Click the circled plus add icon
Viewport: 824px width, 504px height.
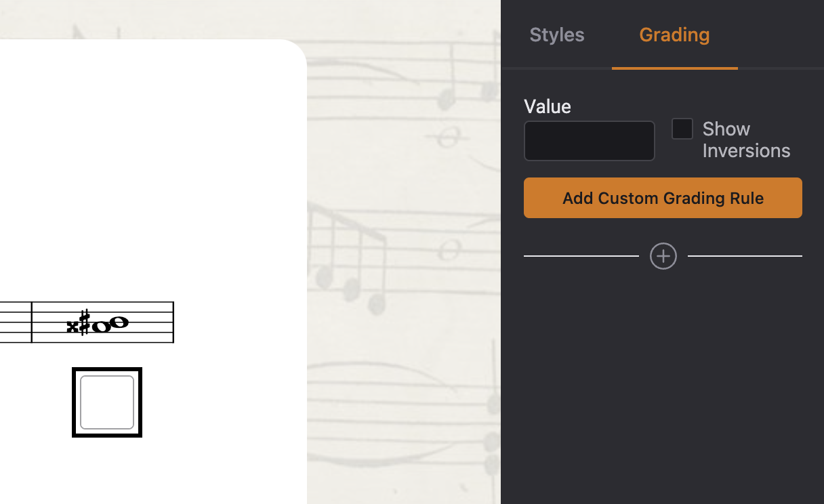click(x=663, y=256)
